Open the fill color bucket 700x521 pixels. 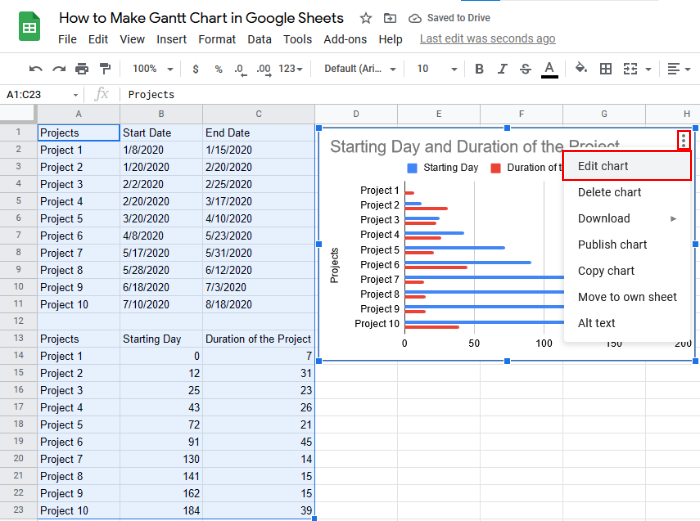point(581,68)
